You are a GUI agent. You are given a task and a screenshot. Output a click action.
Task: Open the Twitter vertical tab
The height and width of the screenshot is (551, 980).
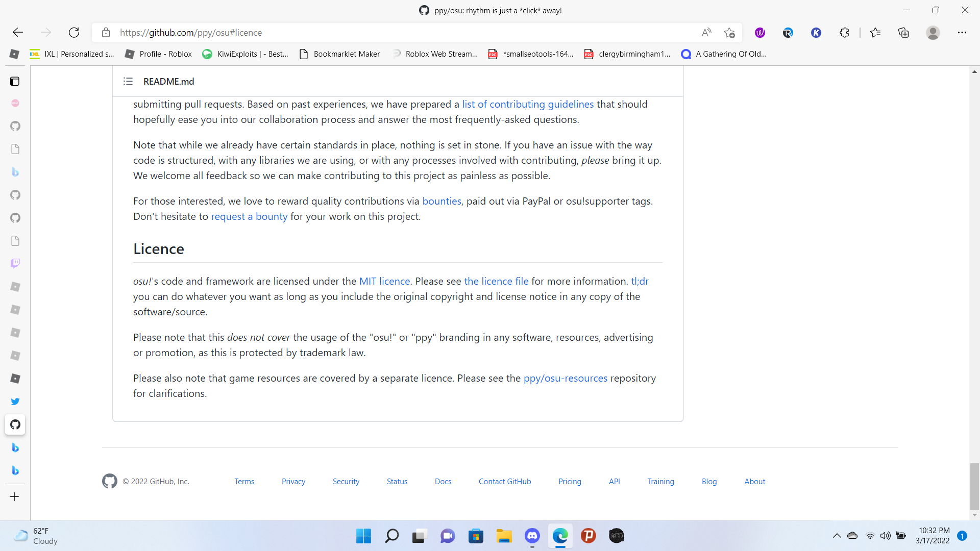15,402
